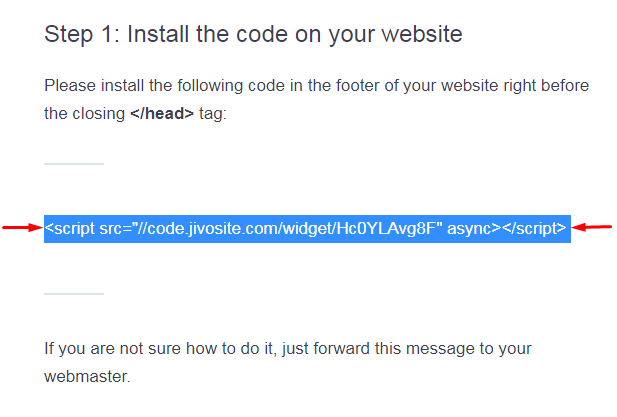Click the left red arrow

point(21,228)
